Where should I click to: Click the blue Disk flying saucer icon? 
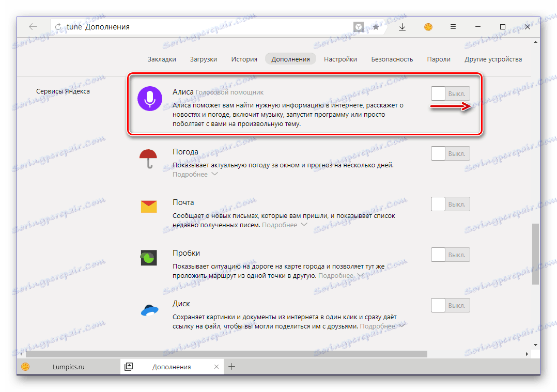pos(149,310)
